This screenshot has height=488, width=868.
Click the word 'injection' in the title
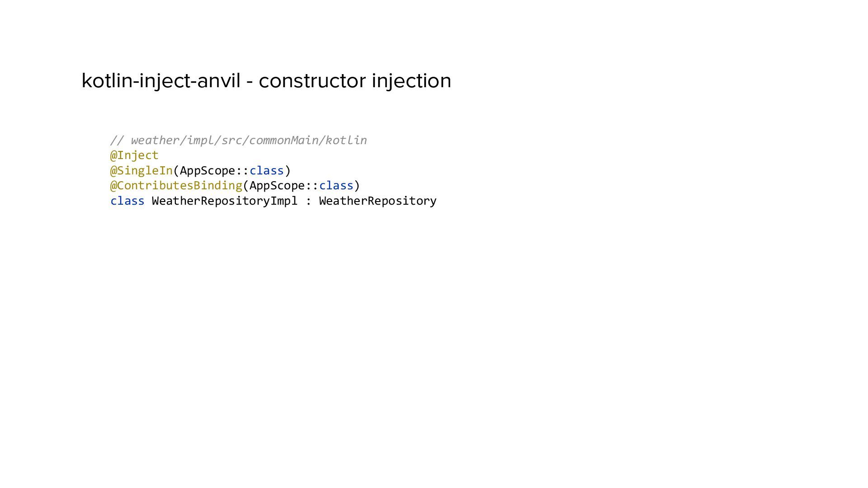(x=411, y=81)
